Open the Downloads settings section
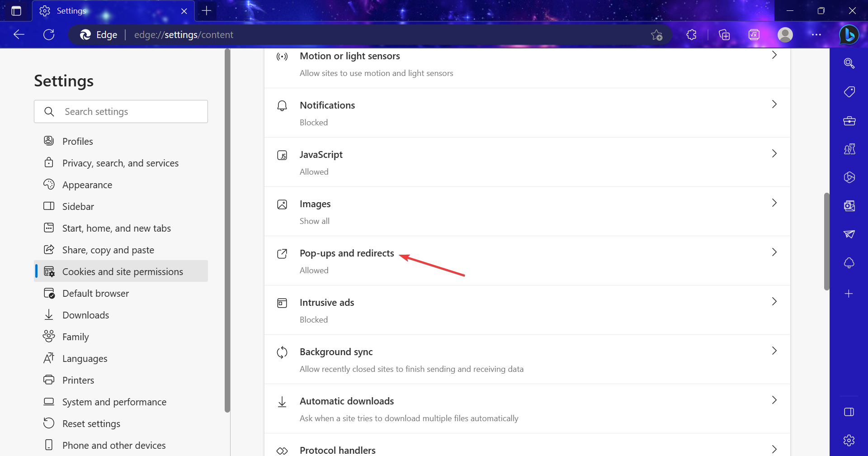This screenshot has height=456, width=868. (85, 315)
